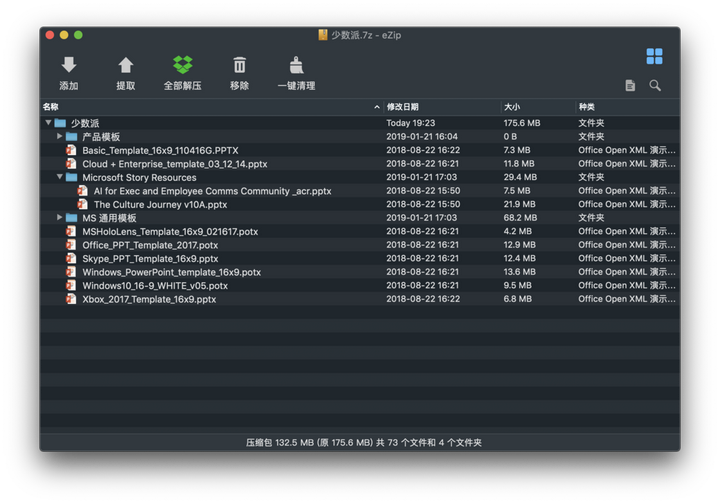Click the 29.4 MB size value

point(520,177)
